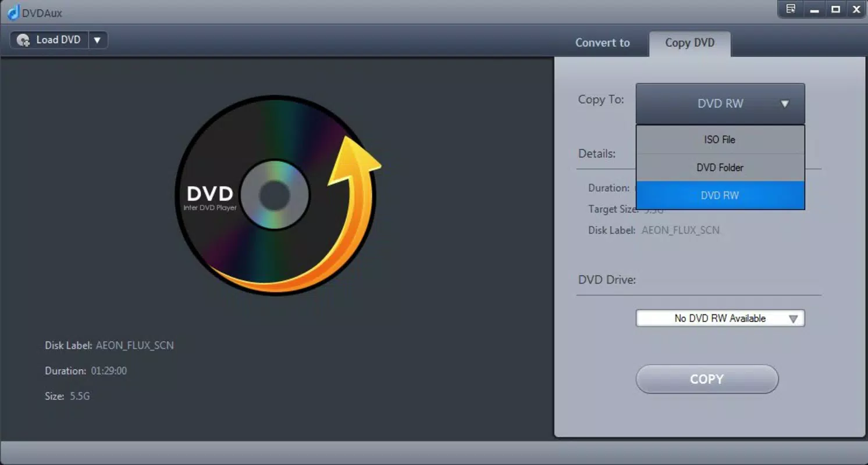Close the DVDAux window
This screenshot has height=465, width=868.
point(856,9)
